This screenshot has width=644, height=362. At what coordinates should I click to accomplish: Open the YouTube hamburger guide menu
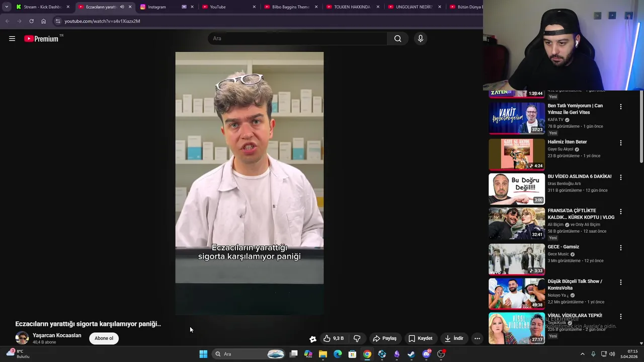tap(12, 39)
